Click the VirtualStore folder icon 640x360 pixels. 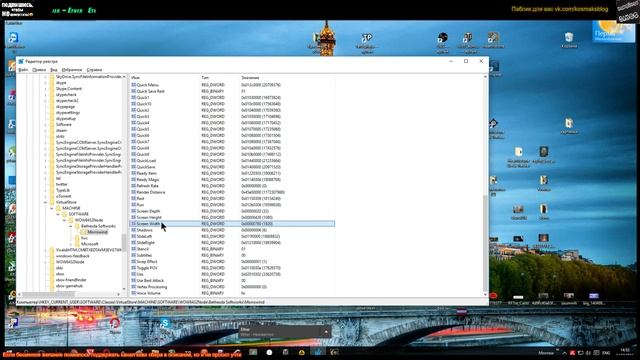(x=52, y=202)
